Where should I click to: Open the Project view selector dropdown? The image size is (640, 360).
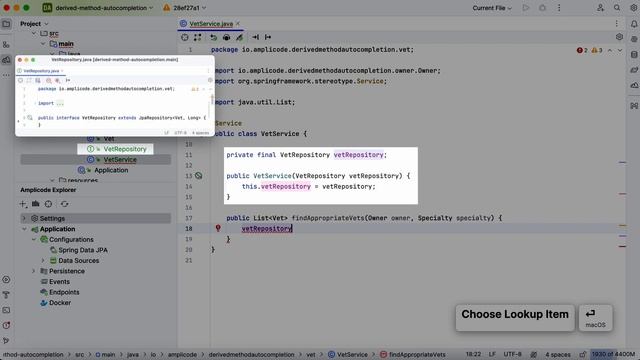click(x=34, y=24)
